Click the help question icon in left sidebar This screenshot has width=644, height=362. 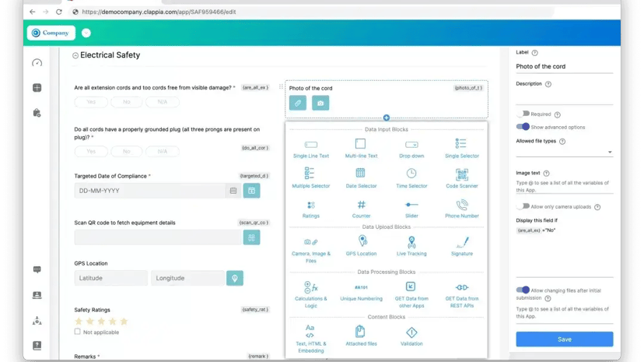pyautogui.click(x=37, y=346)
